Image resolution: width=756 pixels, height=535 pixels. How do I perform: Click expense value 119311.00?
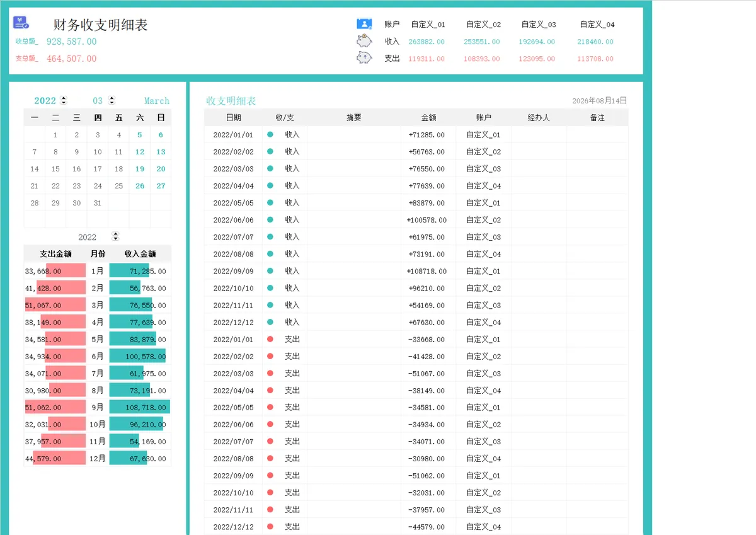pyautogui.click(x=427, y=59)
